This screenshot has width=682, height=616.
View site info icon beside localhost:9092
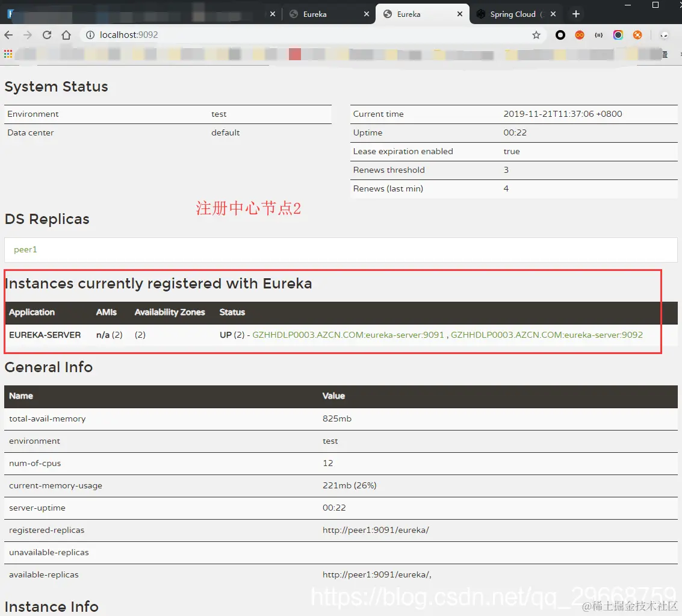click(90, 35)
